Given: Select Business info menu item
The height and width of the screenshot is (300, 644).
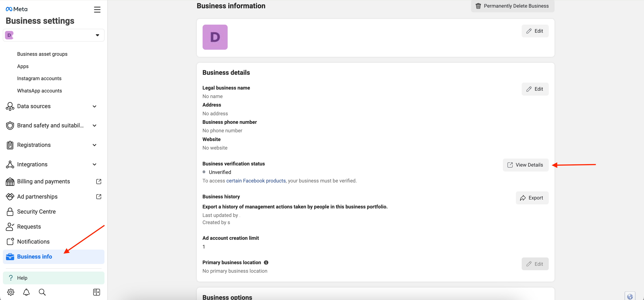Looking at the screenshot, I should pyautogui.click(x=53, y=257).
